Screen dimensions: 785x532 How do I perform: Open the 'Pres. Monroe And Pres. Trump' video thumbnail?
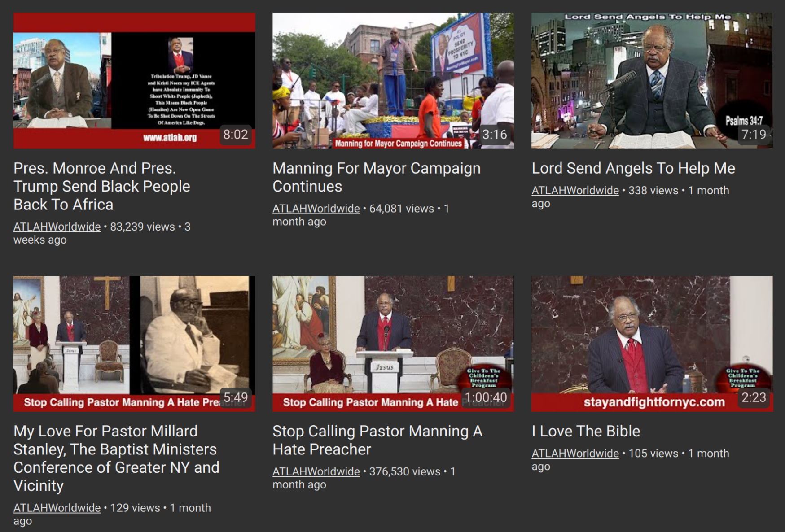click(x=134, y=81)
